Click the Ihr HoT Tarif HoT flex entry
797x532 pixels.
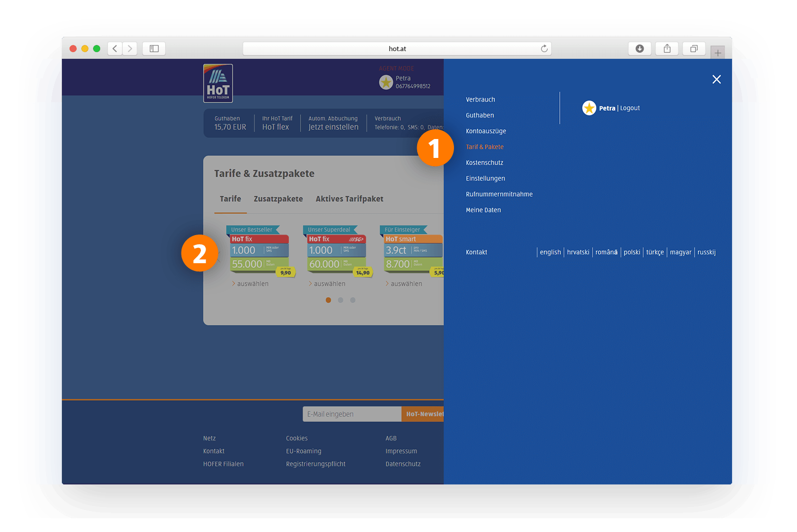pyautogui.click(x=277, y=123)
